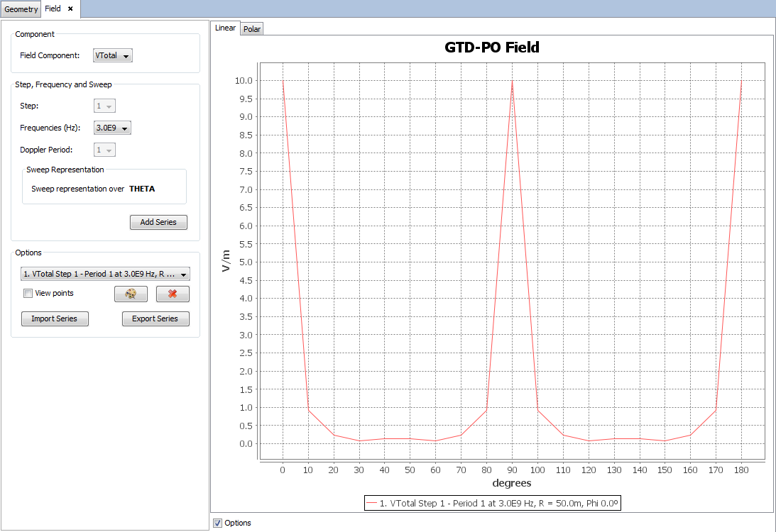The height and width of the screenshot is (532, 776).
Task: Open the Field Component dropdown
Action: (113, 55)
